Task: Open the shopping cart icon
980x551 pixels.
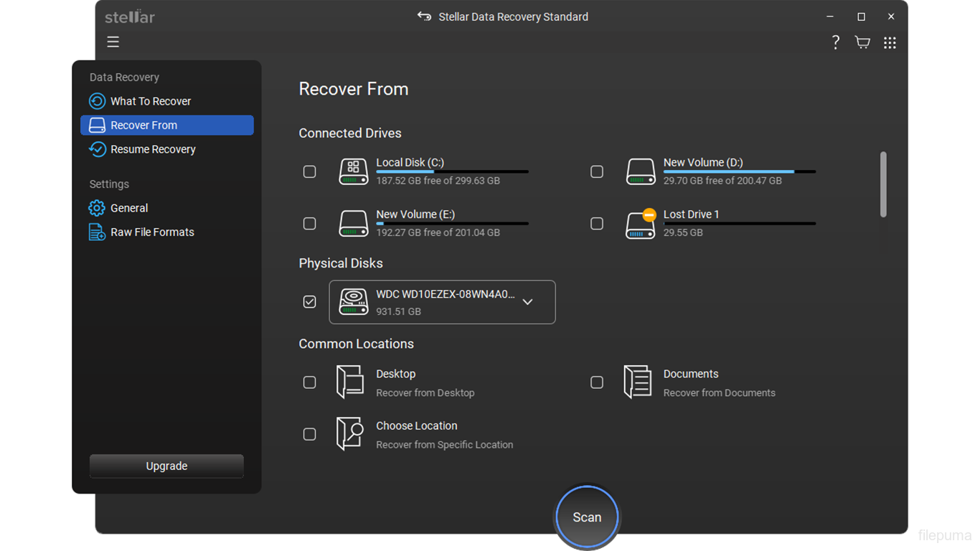Action: (x=862, y=42)
